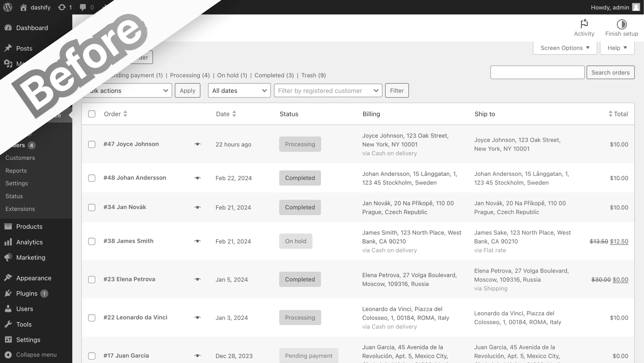Toggle the select all orders checkbox
This screenshot has width=644, height=363.
pyautogui.click(x=91, y=114)
